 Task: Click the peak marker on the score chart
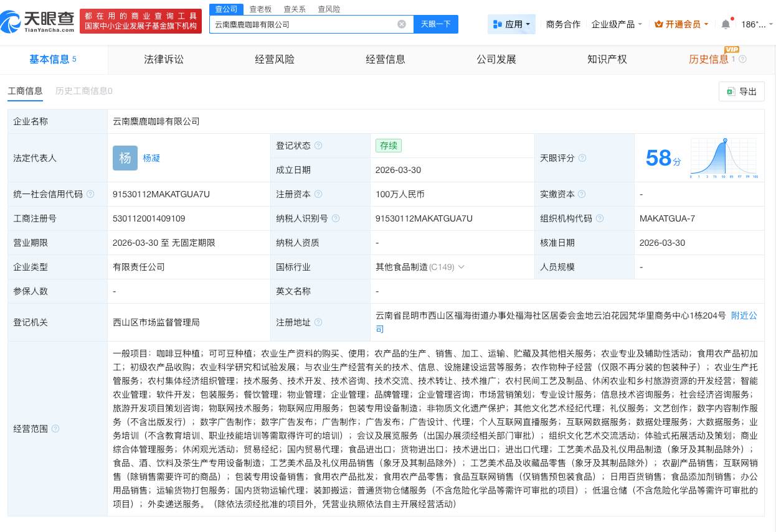tap(724, 141)
